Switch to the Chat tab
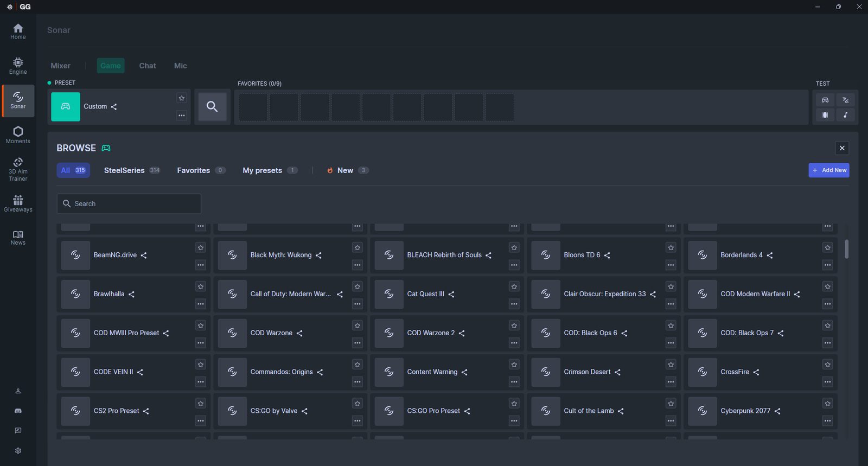 tap(148, 66)
